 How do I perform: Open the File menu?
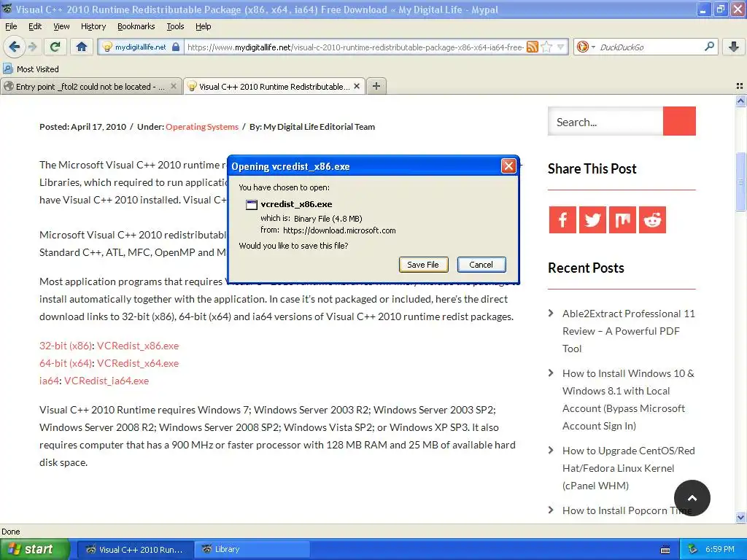[11, 26]
